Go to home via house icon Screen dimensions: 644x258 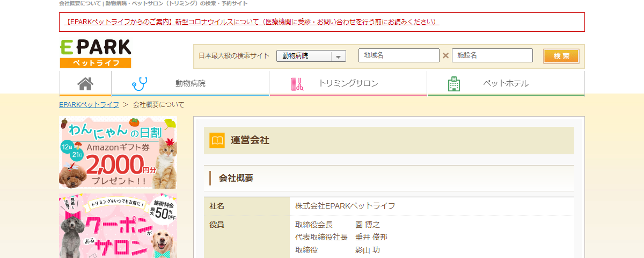click(x=85, y=83)
